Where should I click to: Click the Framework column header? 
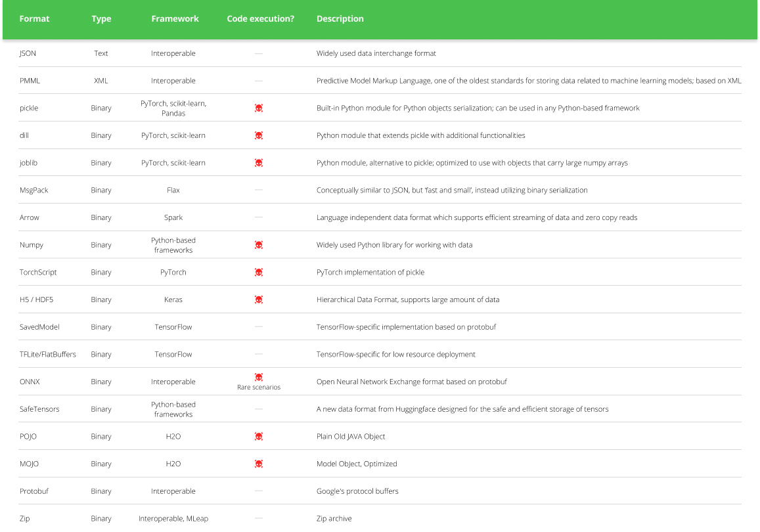point(175,18)
